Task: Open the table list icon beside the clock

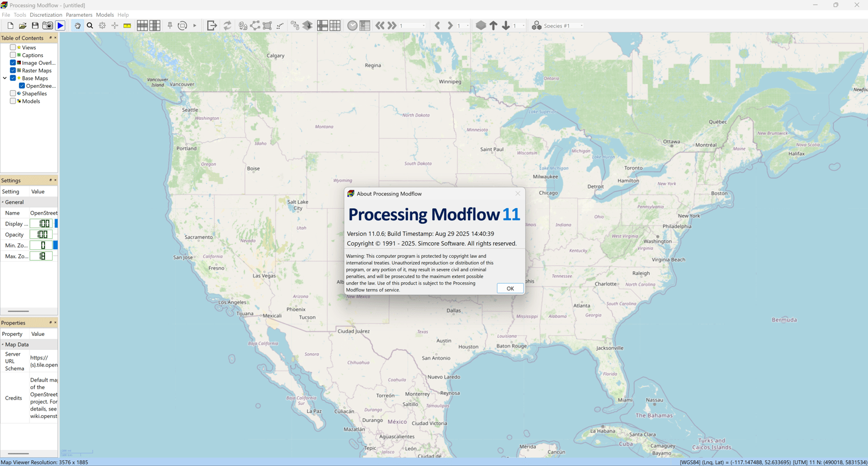Action: (x=365, y=25)
